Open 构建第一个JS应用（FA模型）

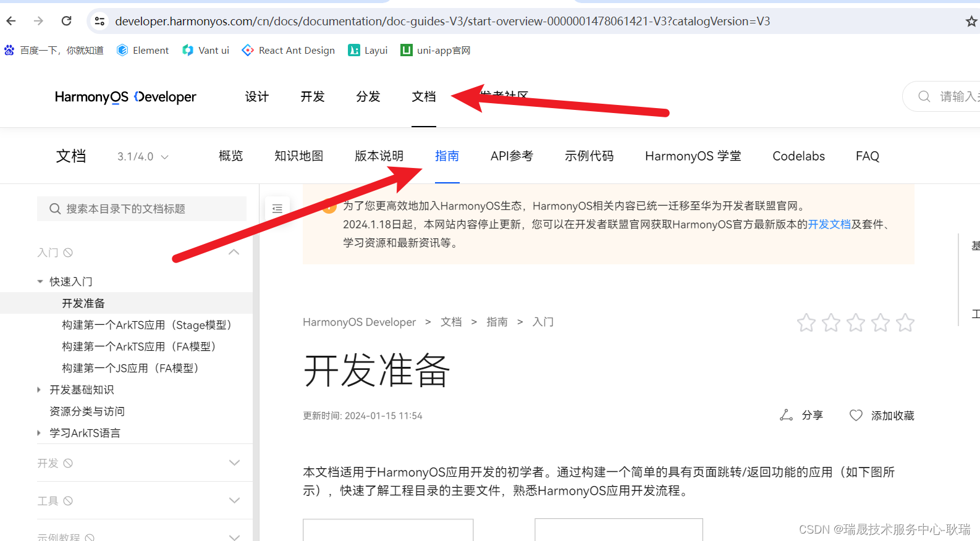(132, 368)
